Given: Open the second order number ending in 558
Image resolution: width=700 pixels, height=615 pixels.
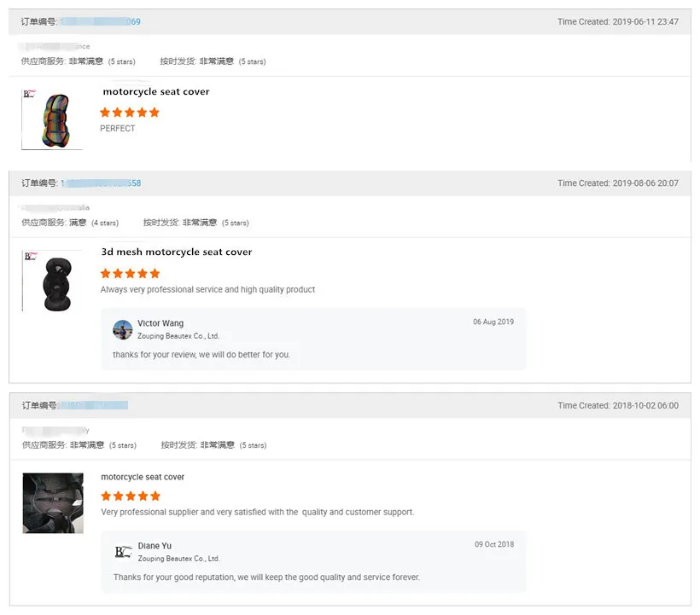Looking at the screenshot, I should pyautogui.click(x=101, y=183).
